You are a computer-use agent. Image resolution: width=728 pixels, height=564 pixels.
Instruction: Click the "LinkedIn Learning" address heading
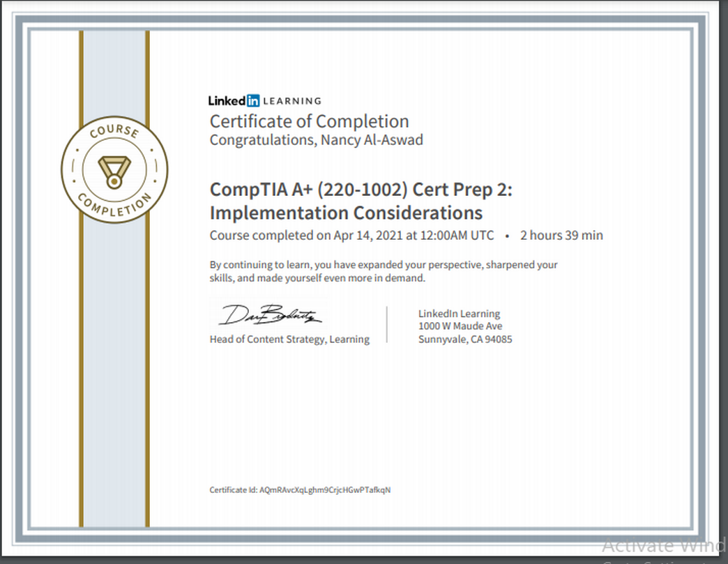(x=459, y=314)
